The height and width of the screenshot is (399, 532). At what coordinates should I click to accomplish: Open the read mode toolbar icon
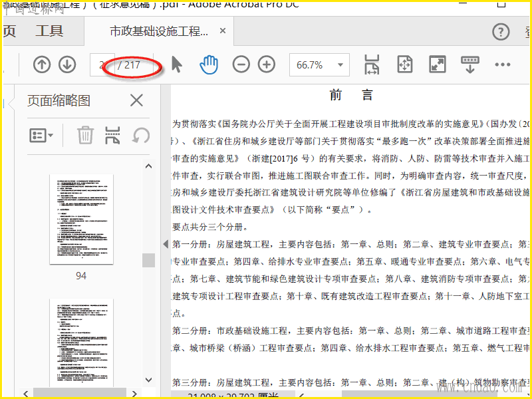tap(470, 65)
